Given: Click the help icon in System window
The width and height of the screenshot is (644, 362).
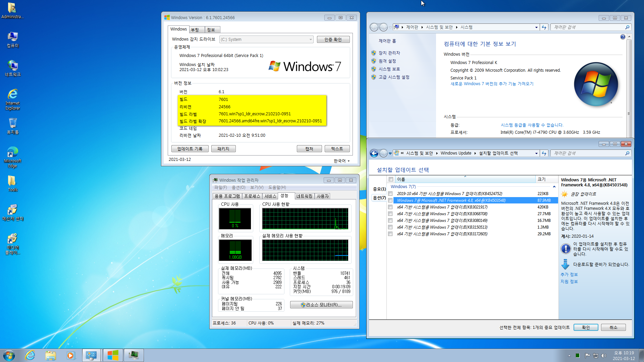Looking at the screenshot, I should click(x=623, y=37).
